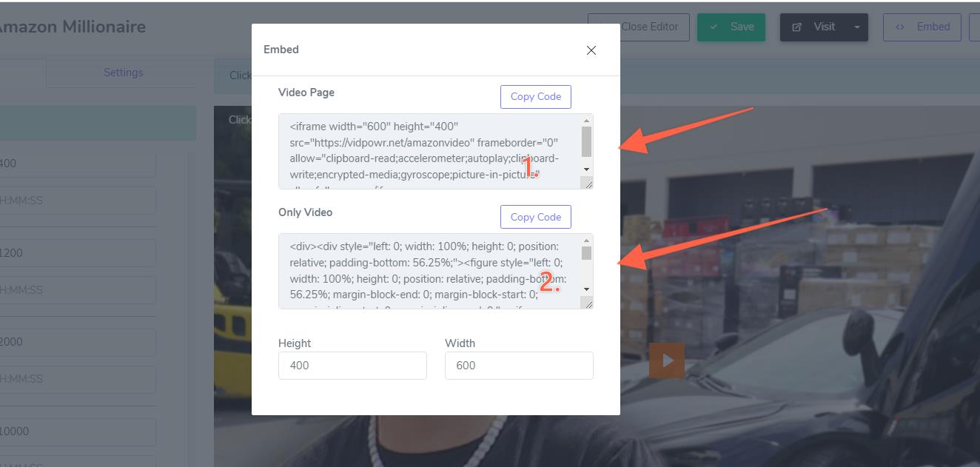Click resize grip of Video Page code box
Screen dimensions: 980x467
[x=588, y=184]
